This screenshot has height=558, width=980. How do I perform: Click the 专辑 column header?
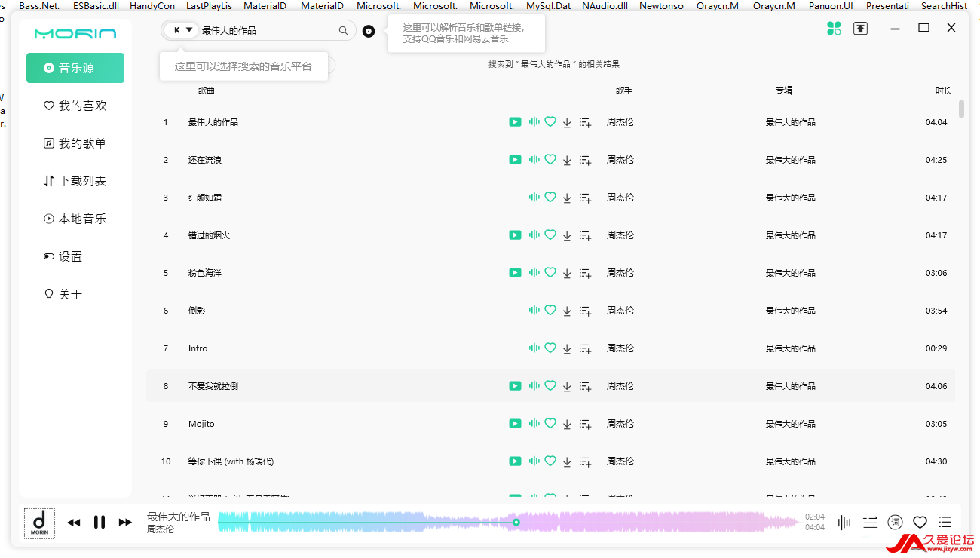pos(784,90)
